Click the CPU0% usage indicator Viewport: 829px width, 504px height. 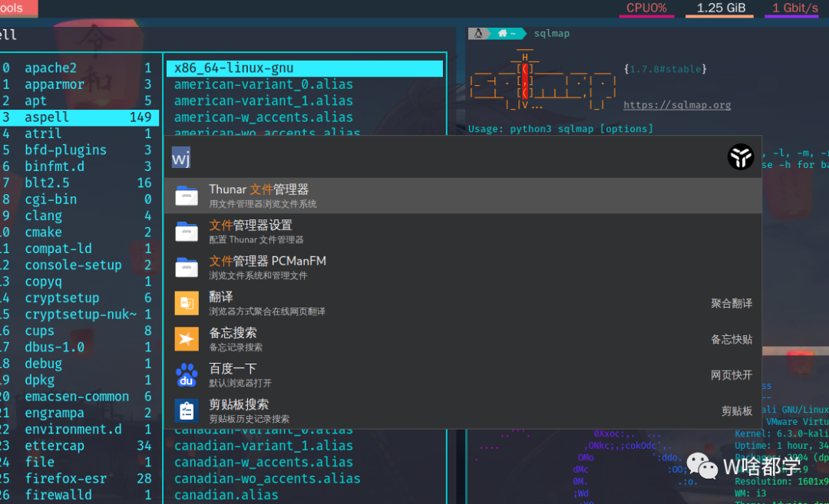[646, 8]
